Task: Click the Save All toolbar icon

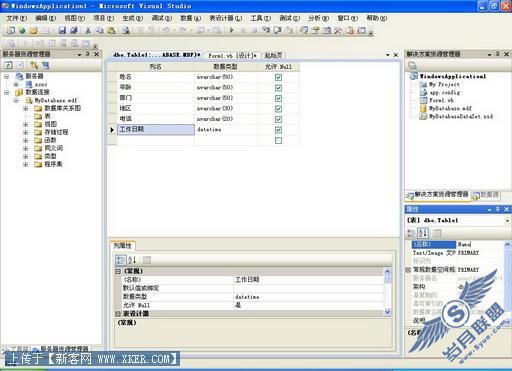Action: pos(74,31)
